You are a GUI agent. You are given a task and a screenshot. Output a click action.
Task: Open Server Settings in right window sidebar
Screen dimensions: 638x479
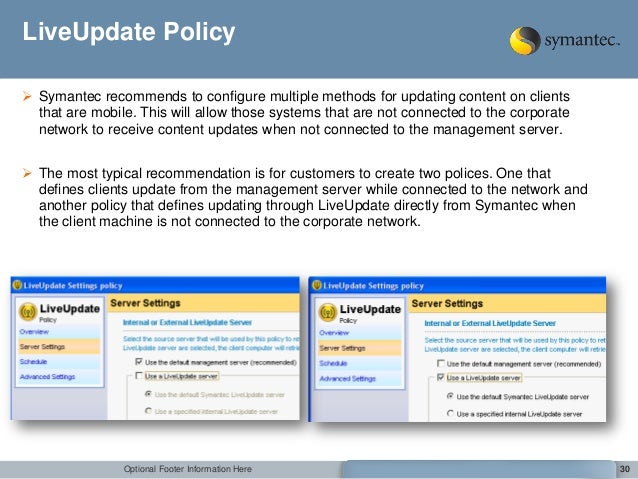tap(360, 348)
